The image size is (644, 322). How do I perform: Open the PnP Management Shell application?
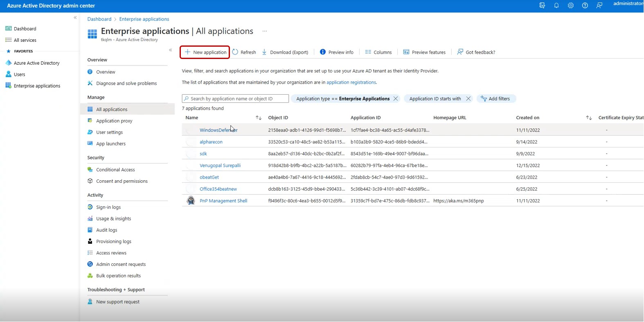point(223,201)
